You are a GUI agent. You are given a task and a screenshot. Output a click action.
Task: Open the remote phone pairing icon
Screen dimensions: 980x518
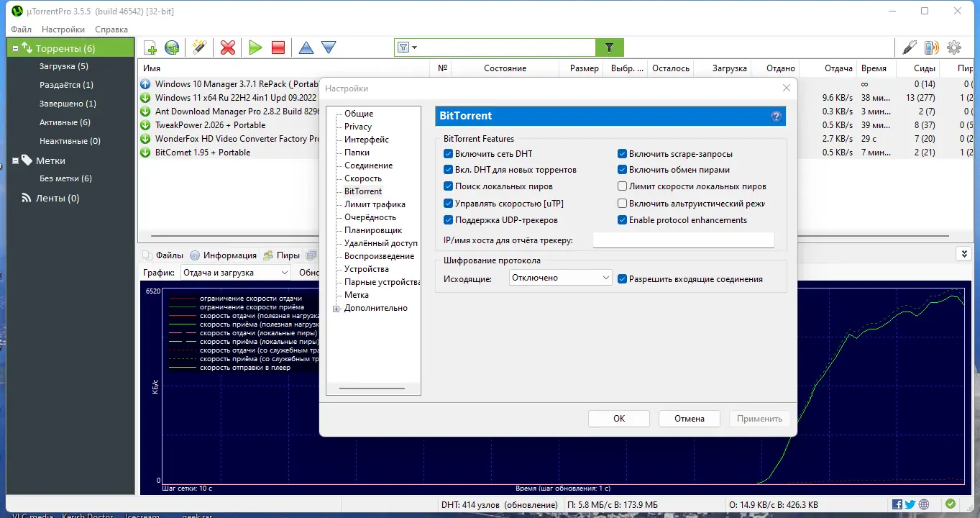click(932, 48)
